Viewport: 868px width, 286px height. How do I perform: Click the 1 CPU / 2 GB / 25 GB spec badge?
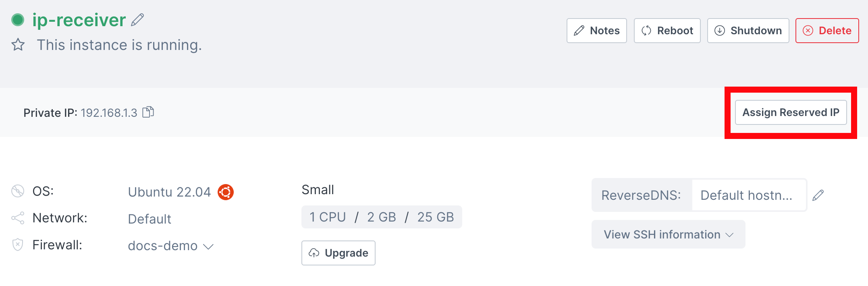click(x=382, y=217)
